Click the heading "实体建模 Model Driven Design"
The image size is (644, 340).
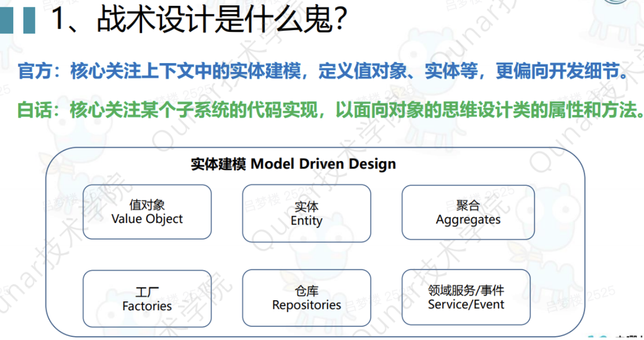[x=293, y=164]
